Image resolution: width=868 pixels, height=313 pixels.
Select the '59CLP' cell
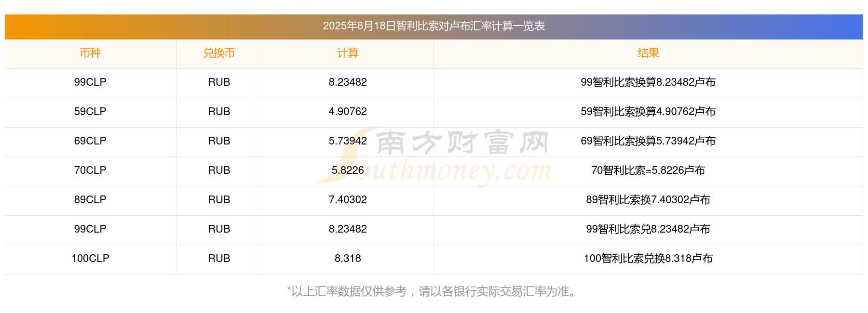click(90, 112)
